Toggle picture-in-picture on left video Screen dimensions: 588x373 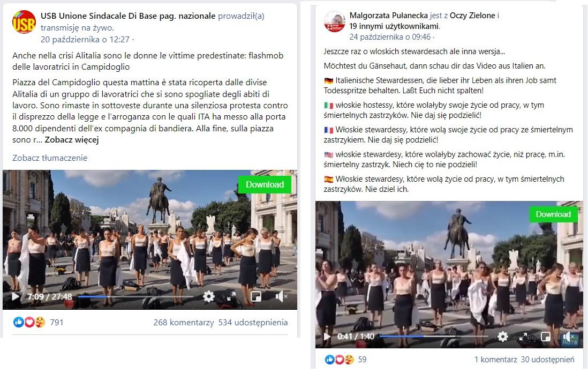[256, 296]
